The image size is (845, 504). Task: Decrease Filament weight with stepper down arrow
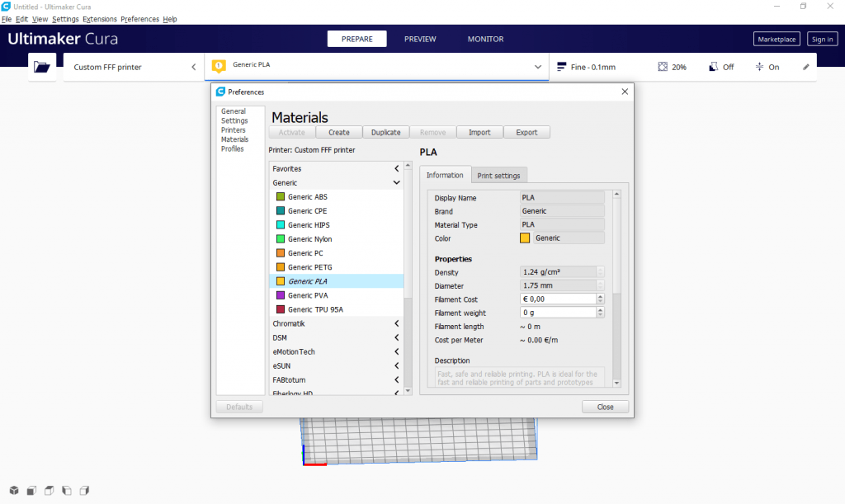coord(601,316)
